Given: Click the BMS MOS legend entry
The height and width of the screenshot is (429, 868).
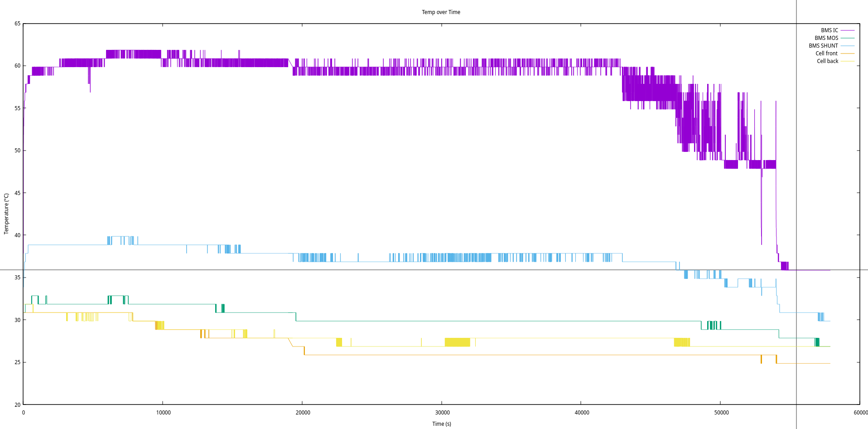Looking at the screenshot, I should 826,38.
